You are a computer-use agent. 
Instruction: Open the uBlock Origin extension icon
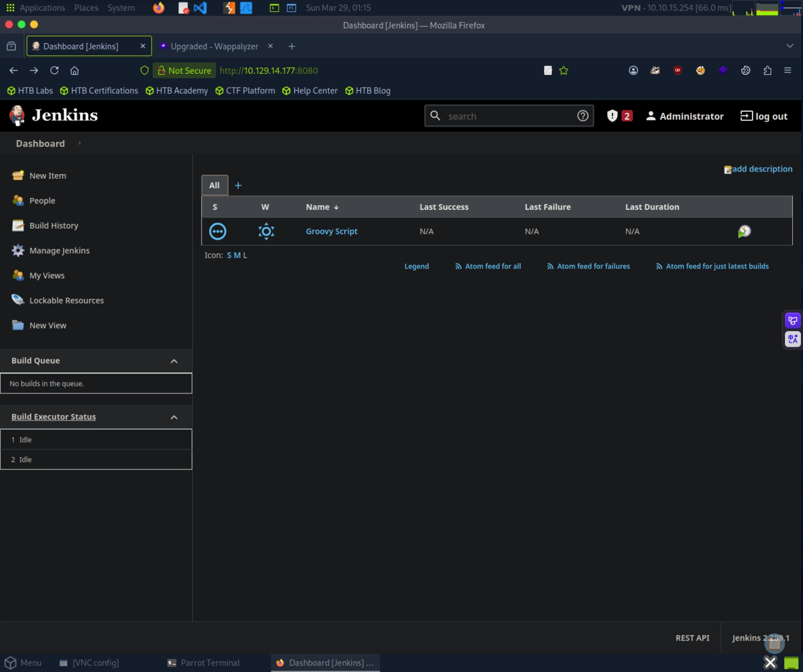pyautogui.click(x=677, y=71)
